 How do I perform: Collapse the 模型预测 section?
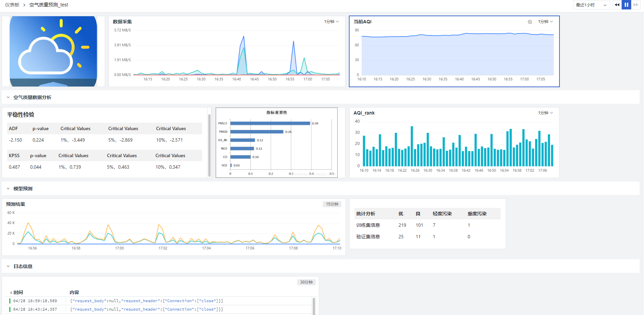[8, 189]
